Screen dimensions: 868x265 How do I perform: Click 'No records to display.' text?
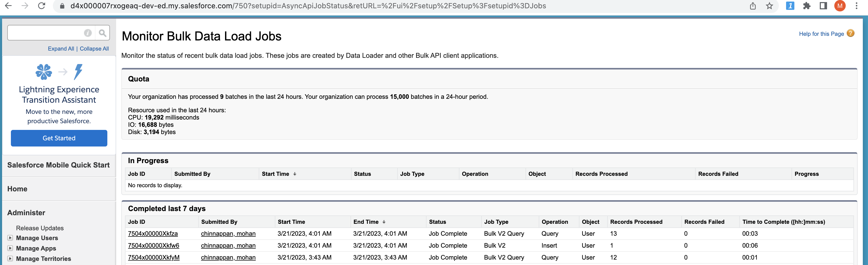(155, 185)
